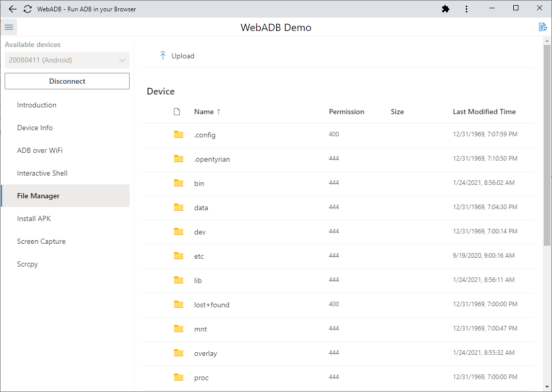
Task: Open the Interactive Shell page
Action: tap(42, 173)
